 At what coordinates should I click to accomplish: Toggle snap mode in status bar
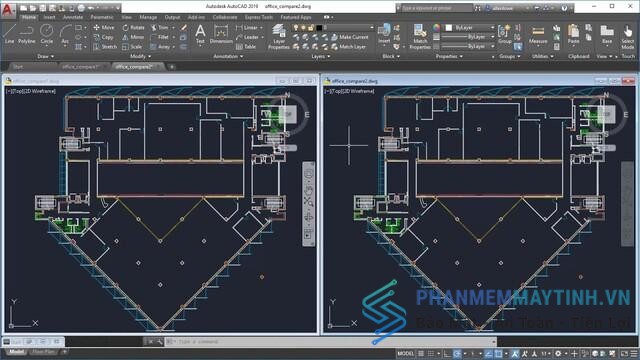431,353
